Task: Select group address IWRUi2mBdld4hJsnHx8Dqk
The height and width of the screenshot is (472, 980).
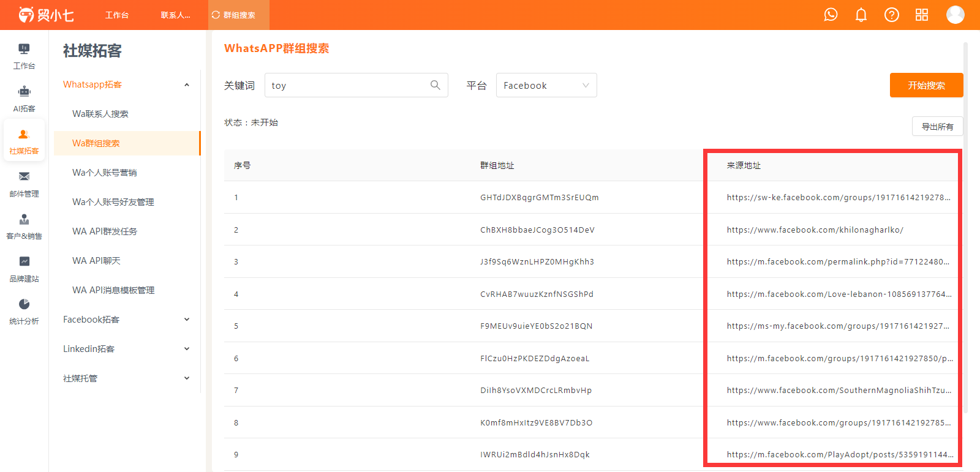Action: (x=535, y=454)
